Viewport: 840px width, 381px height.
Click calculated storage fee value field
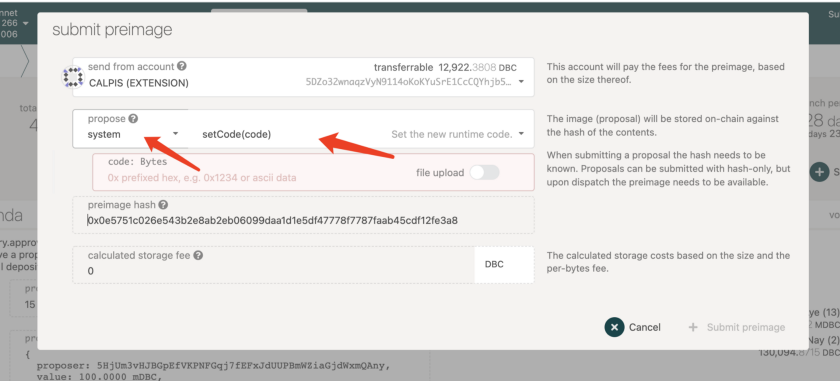point(274,265)
